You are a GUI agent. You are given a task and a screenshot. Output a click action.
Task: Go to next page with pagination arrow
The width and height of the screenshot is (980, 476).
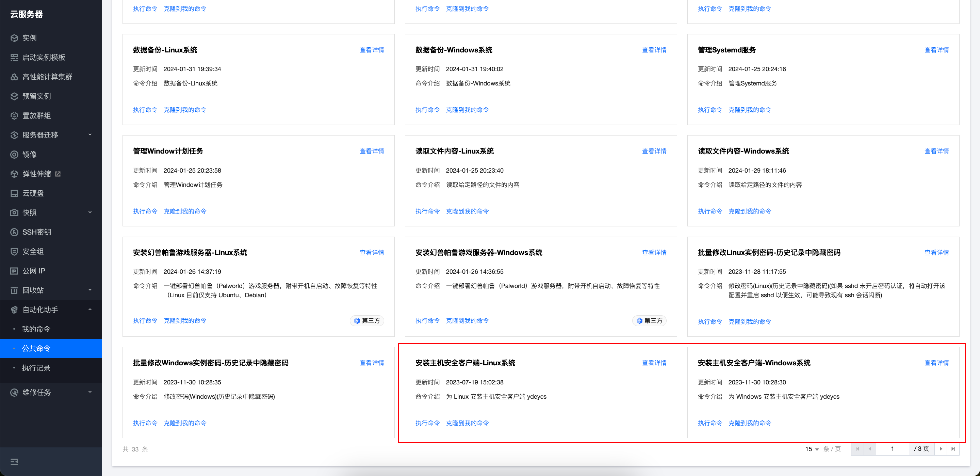[941, 449]
